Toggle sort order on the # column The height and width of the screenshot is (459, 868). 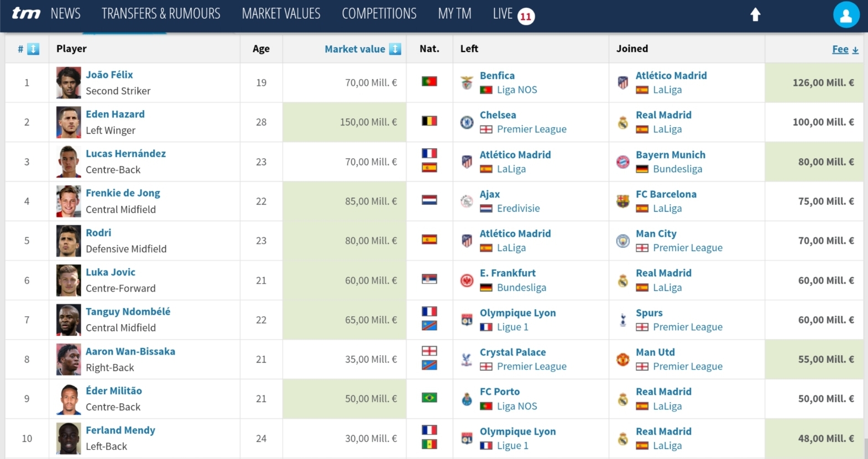(33, 49)
